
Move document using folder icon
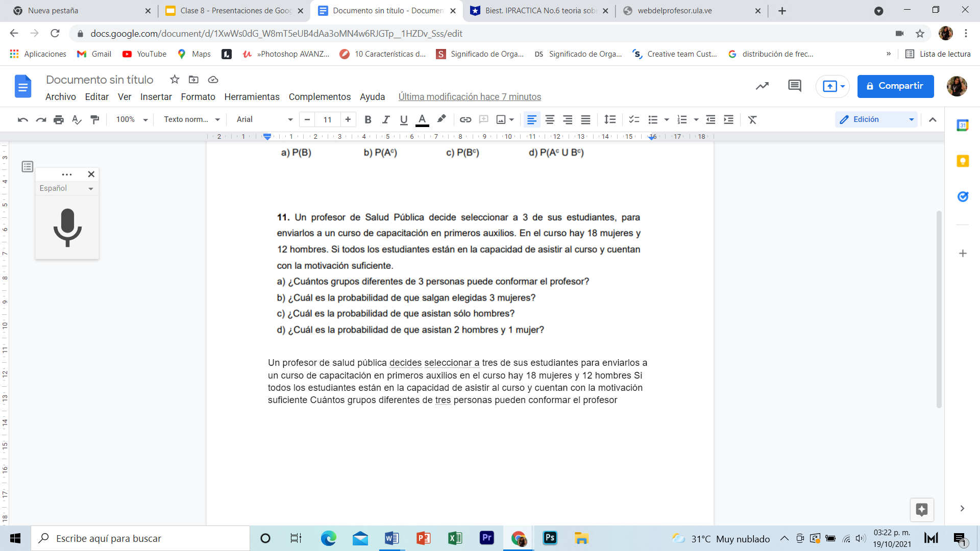click(x=193, y=79)
